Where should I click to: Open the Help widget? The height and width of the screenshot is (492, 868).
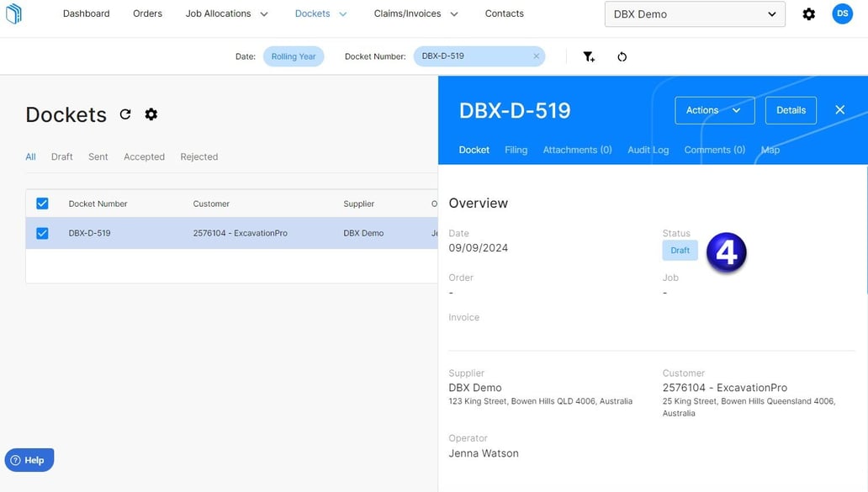tap(29, 460)
